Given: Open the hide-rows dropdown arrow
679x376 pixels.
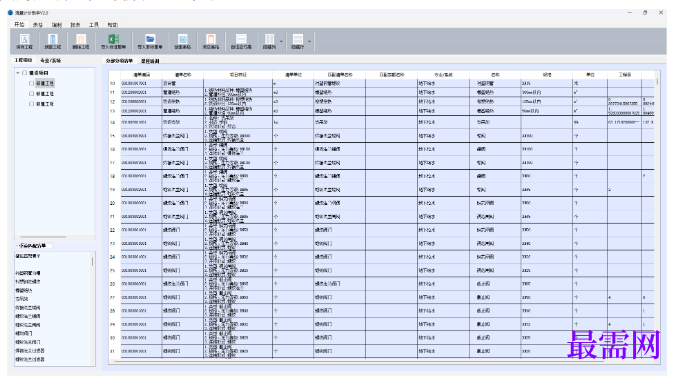Looking at the screenshot, I should click(x=309, y=42).
